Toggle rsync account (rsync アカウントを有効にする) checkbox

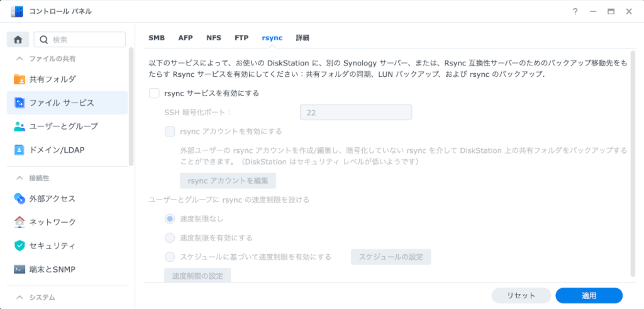point(170,132)
